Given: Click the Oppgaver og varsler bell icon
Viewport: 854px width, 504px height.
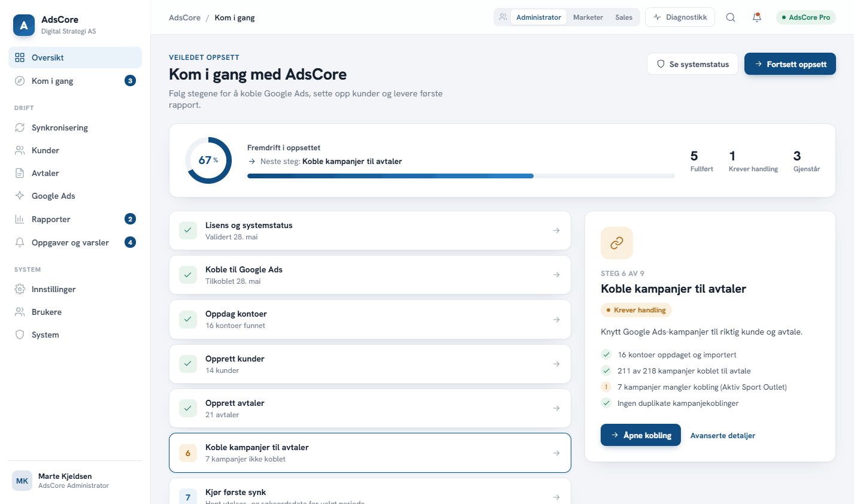Looking at the screenshot, I should click(20, 242).
